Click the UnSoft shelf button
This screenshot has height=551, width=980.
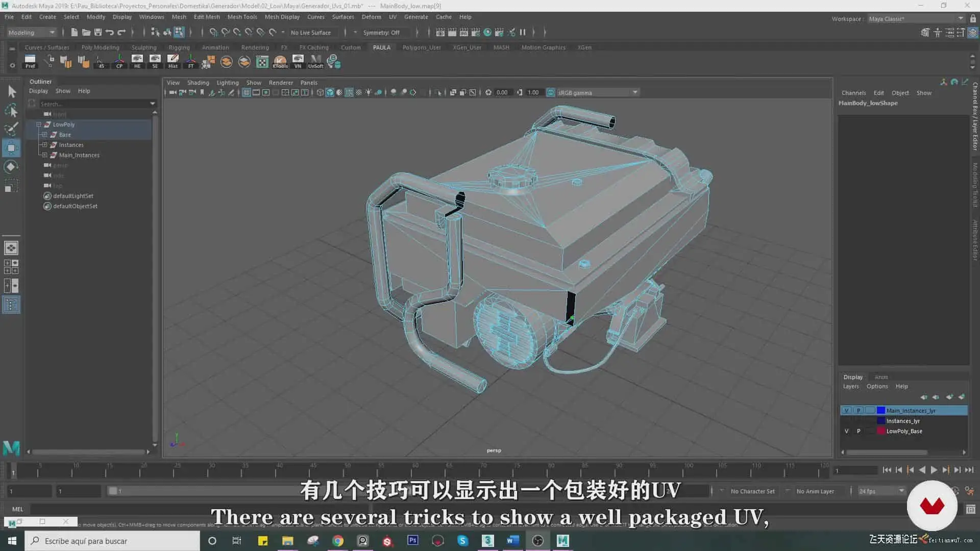click(x=315, y=62)
